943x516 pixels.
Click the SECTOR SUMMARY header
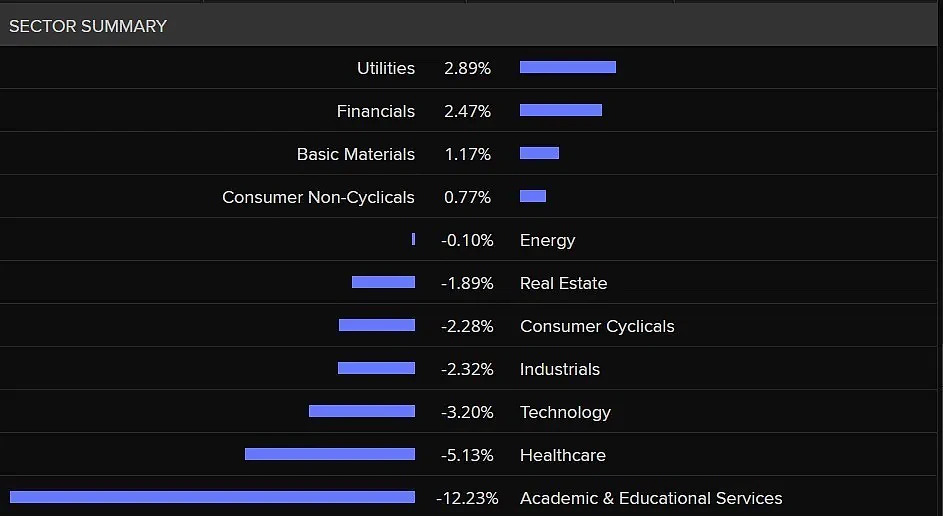88,26
